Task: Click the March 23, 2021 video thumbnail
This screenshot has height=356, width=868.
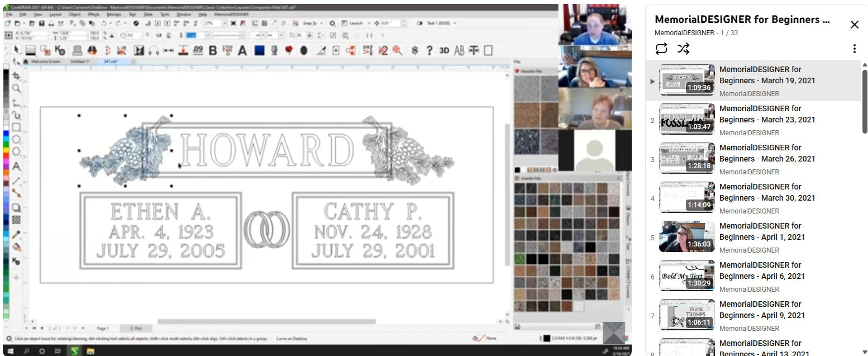Action: pyautogui.click(x=686, y=119)
